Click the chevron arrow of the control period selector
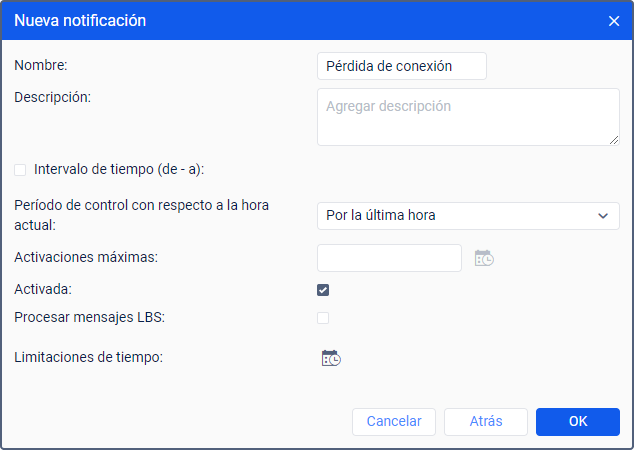 [603, 216]
